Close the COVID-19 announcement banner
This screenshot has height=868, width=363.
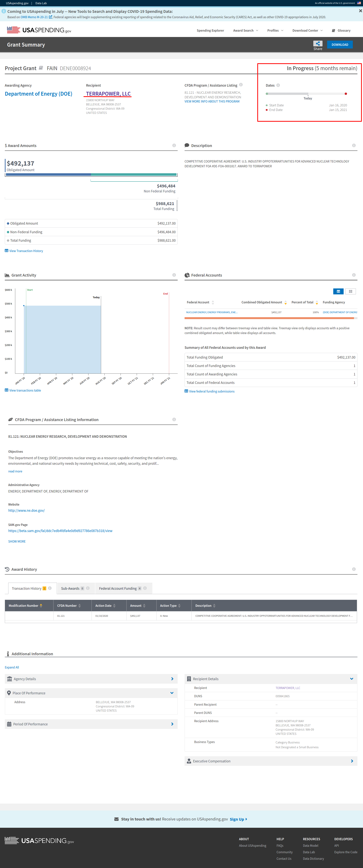[360, 11]
